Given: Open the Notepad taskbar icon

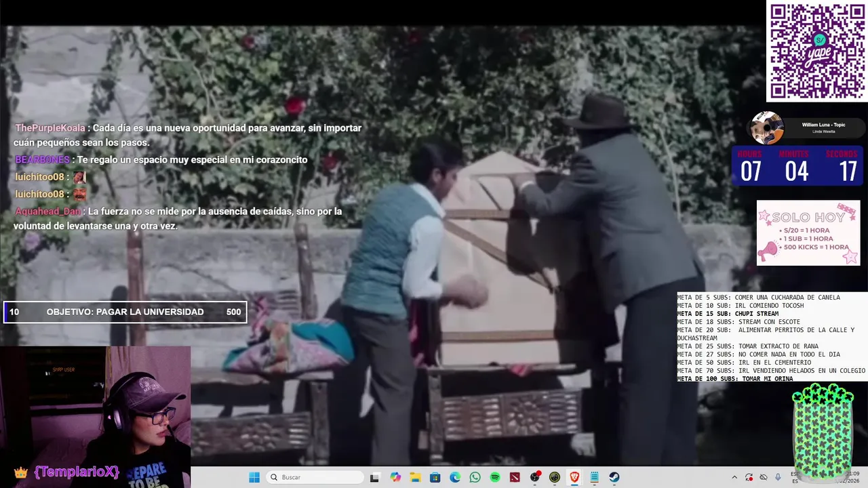Looking at the screenshot, I should (595, 477).
